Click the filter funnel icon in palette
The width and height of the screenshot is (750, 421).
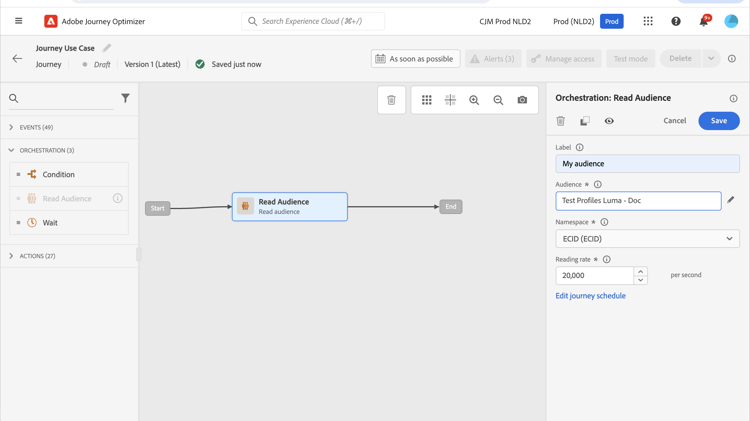point(125,98)
